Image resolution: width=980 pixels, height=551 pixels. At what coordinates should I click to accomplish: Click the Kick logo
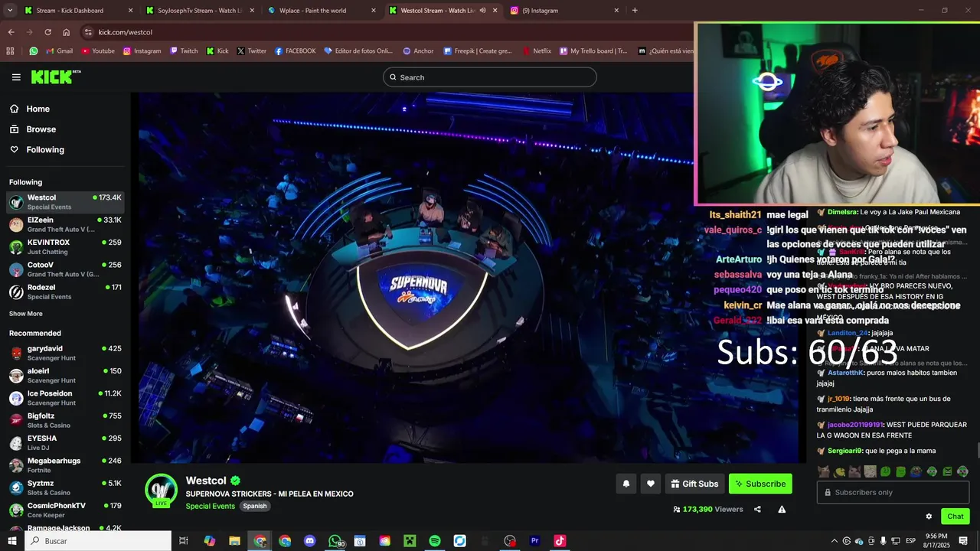coord(55,77)
